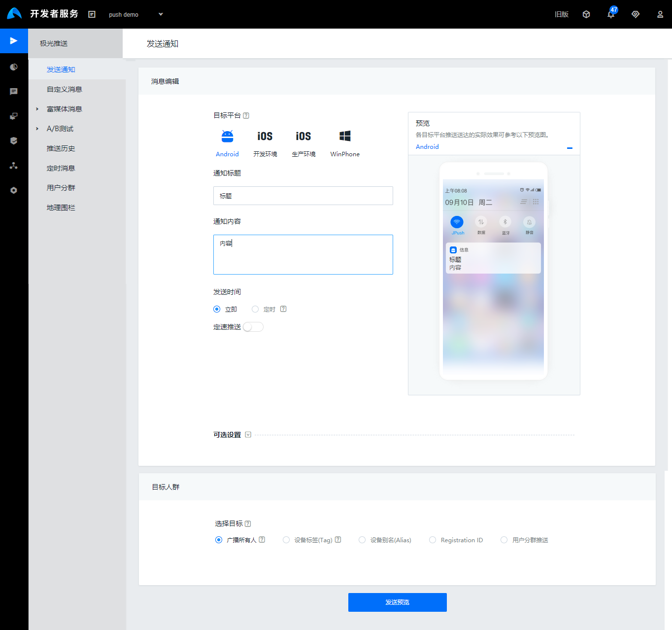672x630 pixels.
Task: Select 用户分群推送 target radio
Action: coord(504,540)
